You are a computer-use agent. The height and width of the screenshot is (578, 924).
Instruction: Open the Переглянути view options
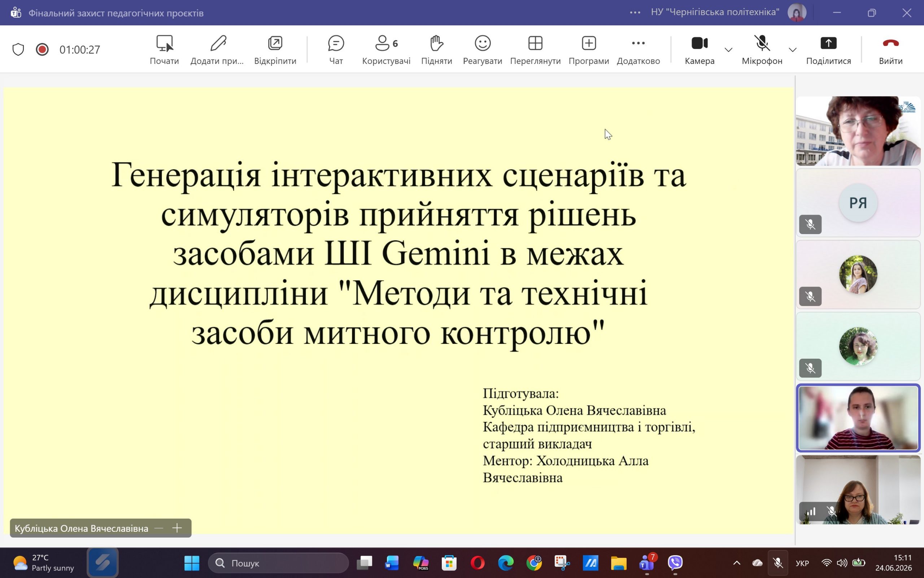coord(535,50)
